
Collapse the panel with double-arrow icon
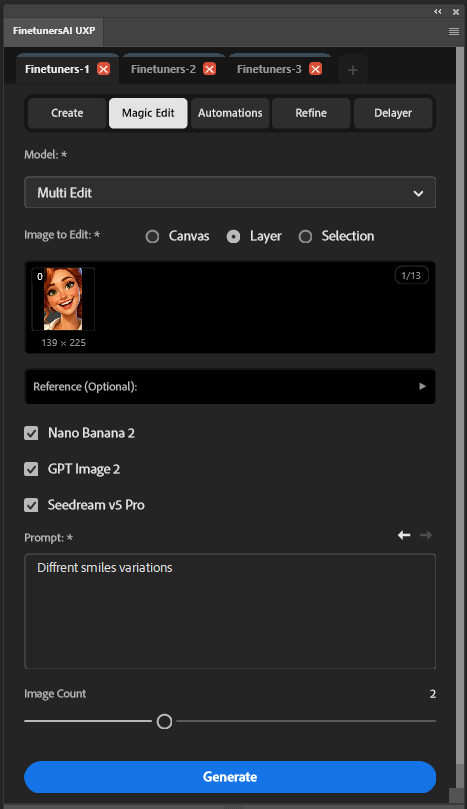click(x=438, y=11)
